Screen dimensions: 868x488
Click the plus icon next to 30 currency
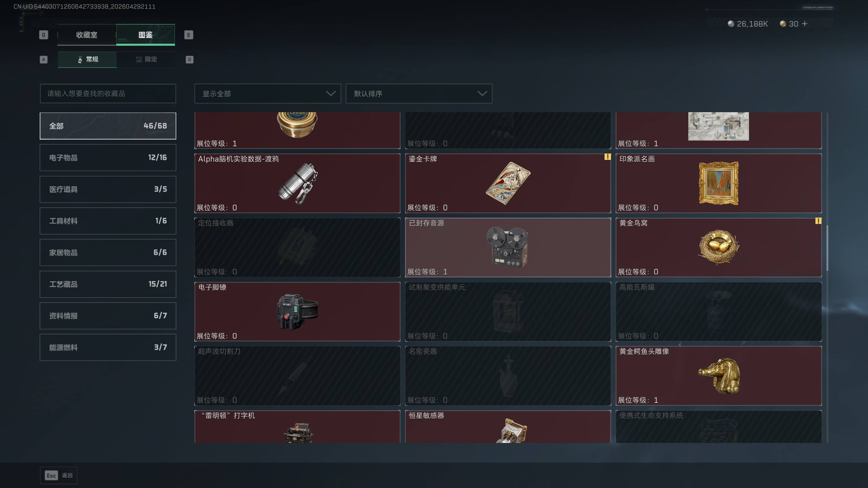click(805, 24)
